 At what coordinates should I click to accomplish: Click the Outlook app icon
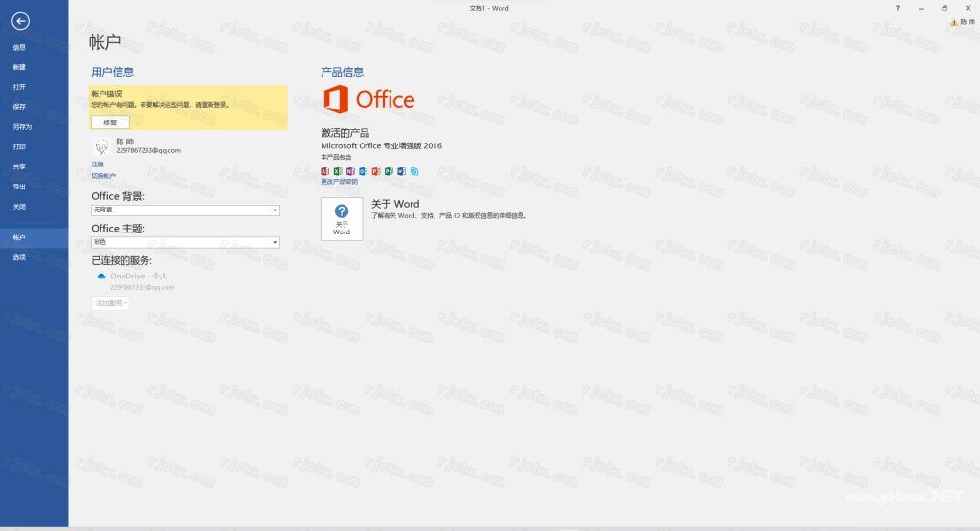pyautogui.click(x=363, y=171)
